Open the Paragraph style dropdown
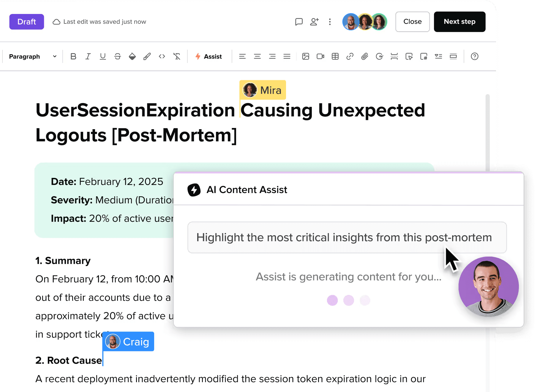This screenshot has height=392, width=537. point(33,56)
